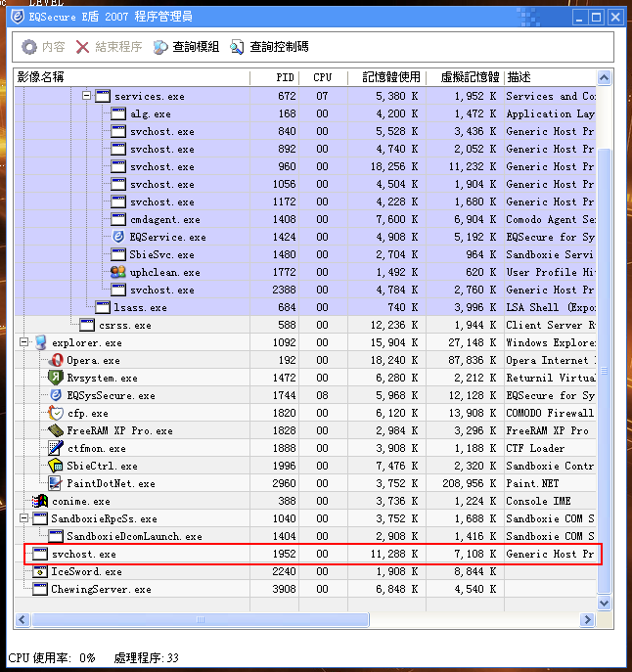Click the horizontal scrollbar left arrow
This screenshot has height=672, width=632.
pos(23,619)
